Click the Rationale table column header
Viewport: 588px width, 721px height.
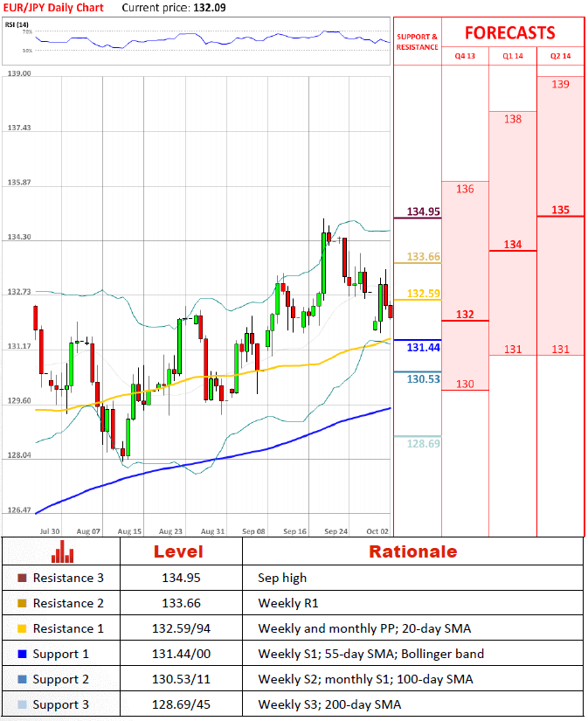coord(412,551)
